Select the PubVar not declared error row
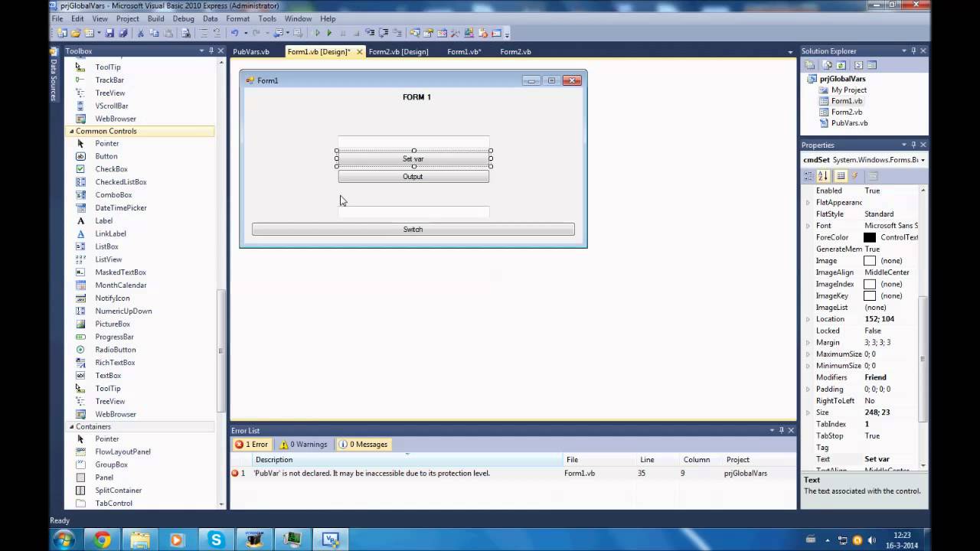 513,473
